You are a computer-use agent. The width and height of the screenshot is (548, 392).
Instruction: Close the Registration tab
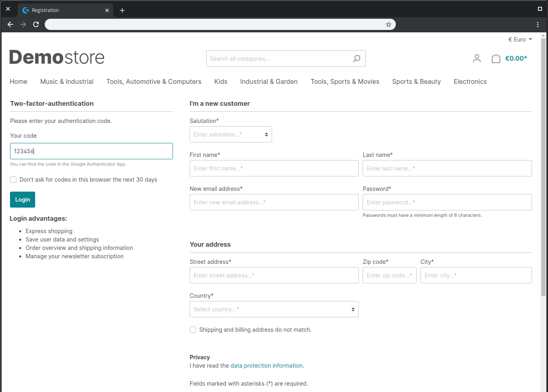107,10
